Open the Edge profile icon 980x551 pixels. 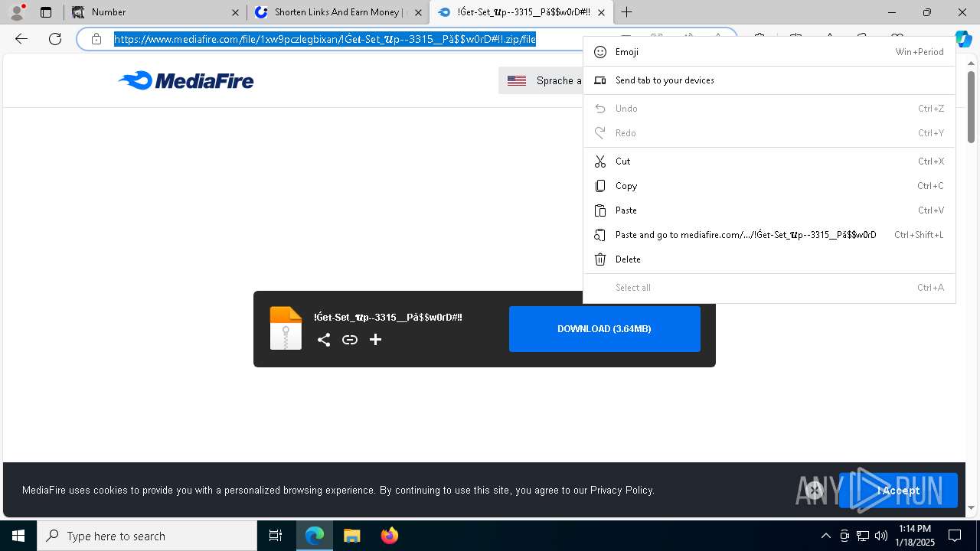(x=17, y=12)
